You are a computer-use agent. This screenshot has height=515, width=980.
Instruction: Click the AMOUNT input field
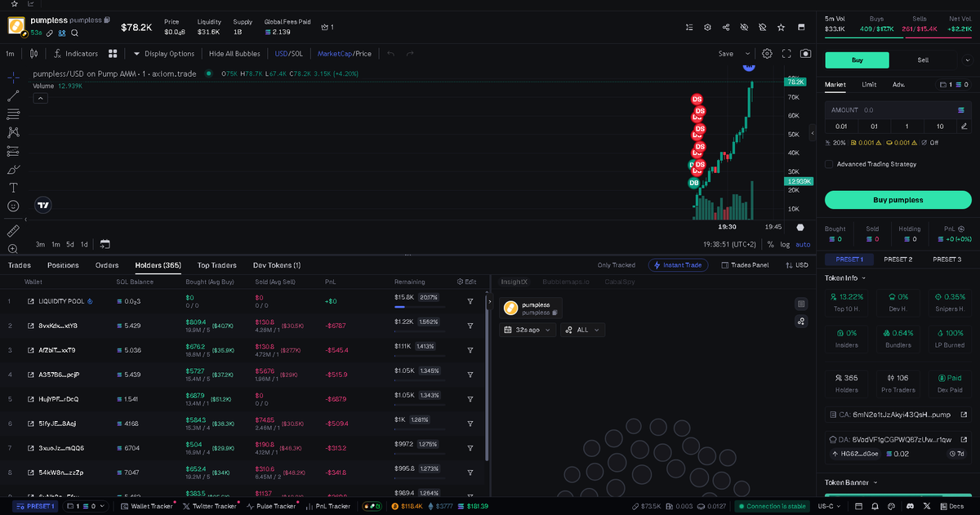(898, 109)
